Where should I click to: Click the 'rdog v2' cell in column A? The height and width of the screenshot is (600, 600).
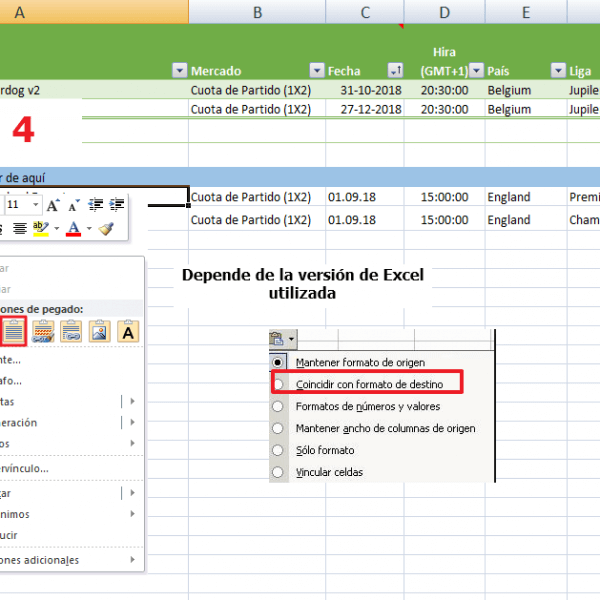(94, 90)
